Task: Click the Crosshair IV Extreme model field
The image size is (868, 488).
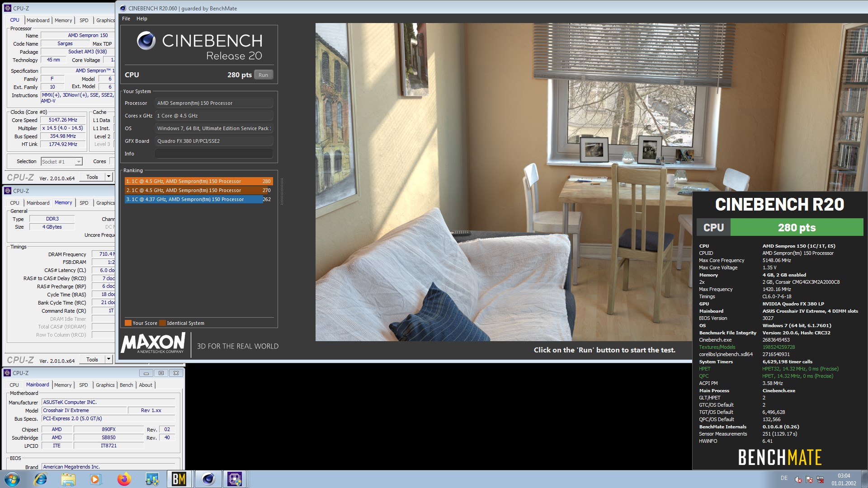Action: tap(84, 410)
